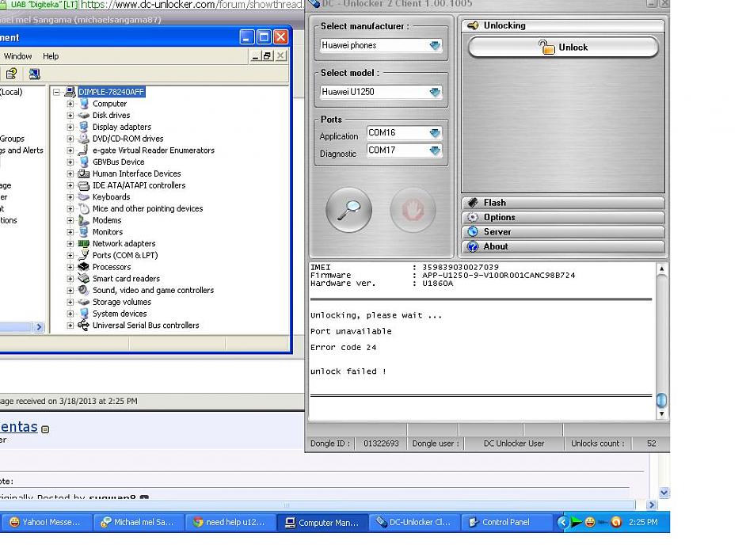
Task: Select Network adapters in device tree
Action: [x=124, y=244]
